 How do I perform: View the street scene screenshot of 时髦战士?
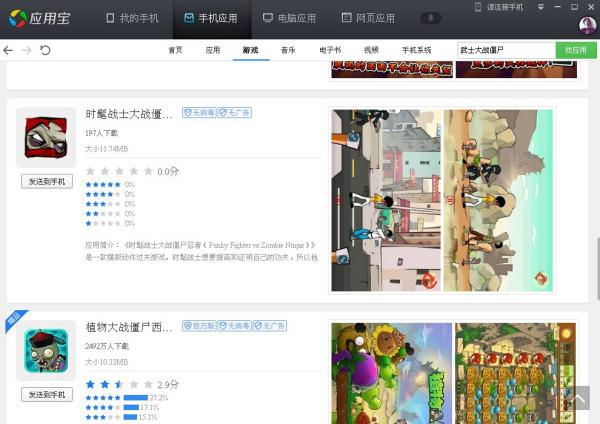386,201
